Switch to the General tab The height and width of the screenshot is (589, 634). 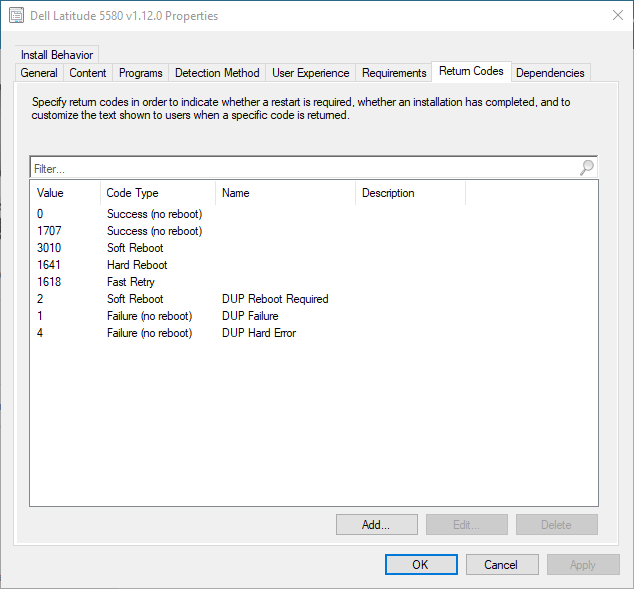click(39, 73)
